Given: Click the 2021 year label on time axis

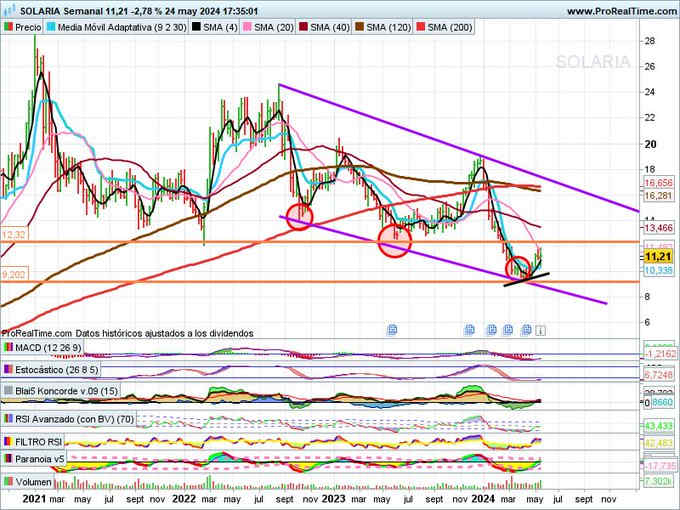Looking at the screenshot, I should click(x=34, y=499).
